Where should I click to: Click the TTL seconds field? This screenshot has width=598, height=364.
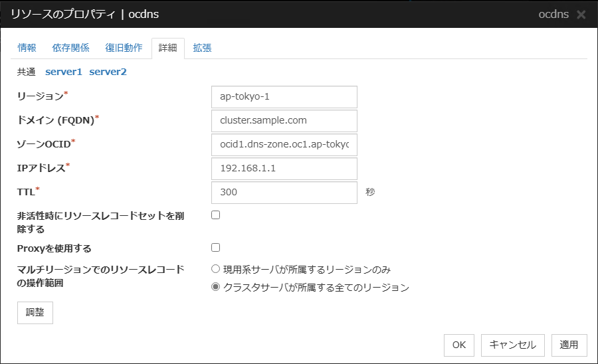(284, 192)
